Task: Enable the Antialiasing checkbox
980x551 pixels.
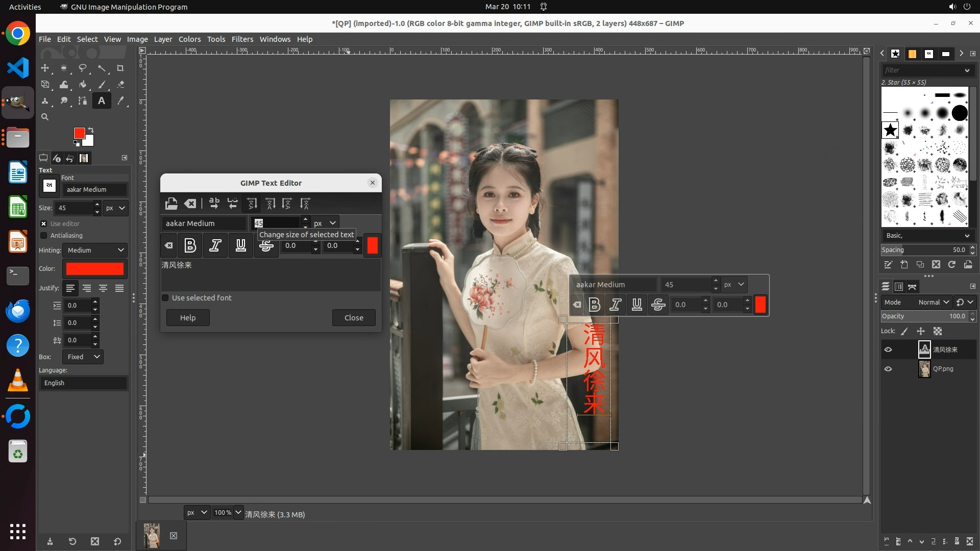Action: (x=44, y=236)
